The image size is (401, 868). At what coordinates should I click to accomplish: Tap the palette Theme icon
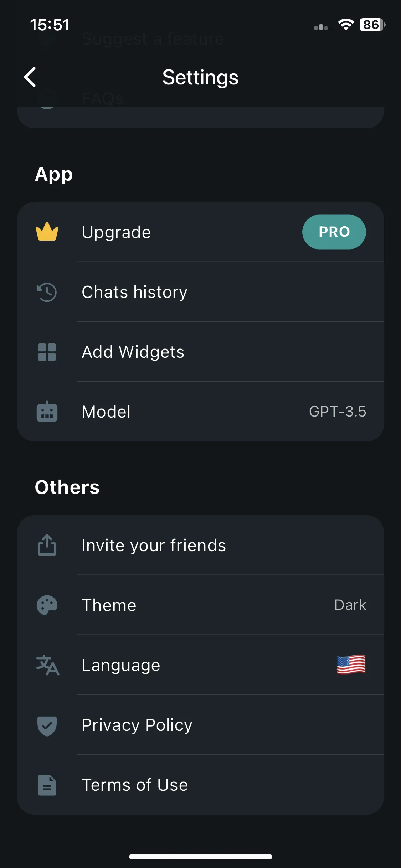pos(47,605)
